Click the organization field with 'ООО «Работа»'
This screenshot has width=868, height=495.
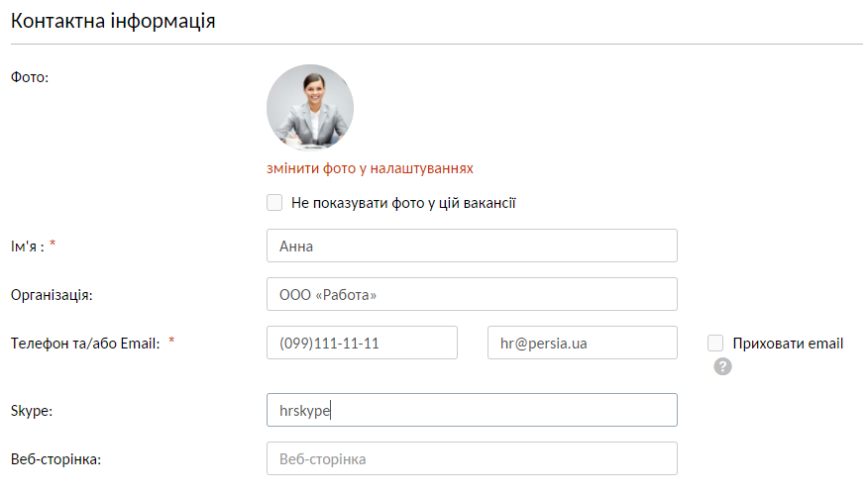point(472,294)
